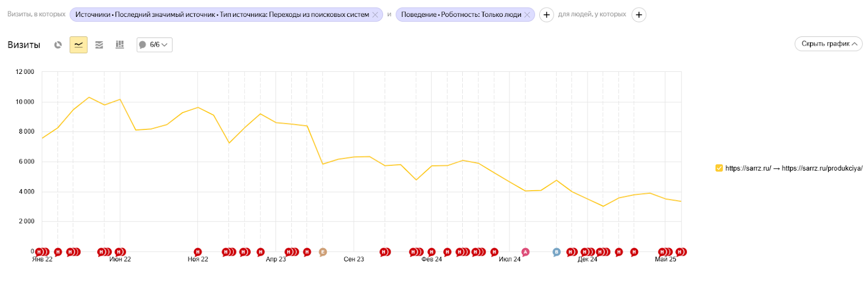Remove the 'Только люди' robot filter
Screen dimensions: 868x282
(x=527, y=15)
